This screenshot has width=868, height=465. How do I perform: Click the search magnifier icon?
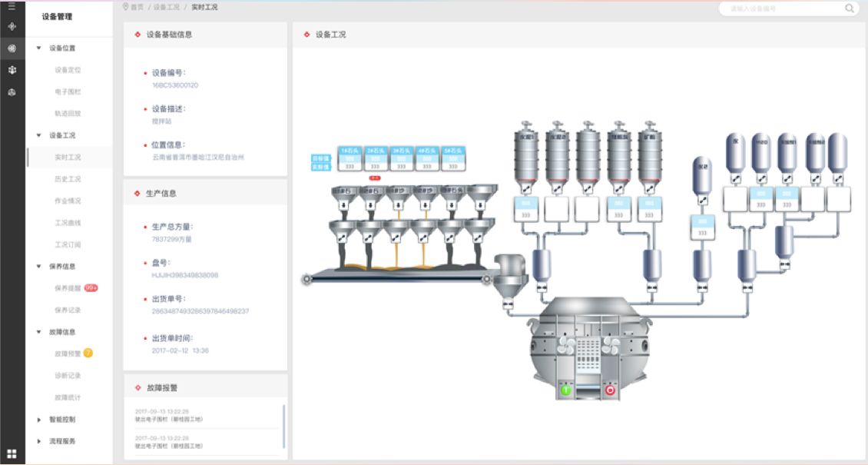click(x=850, y=9)
